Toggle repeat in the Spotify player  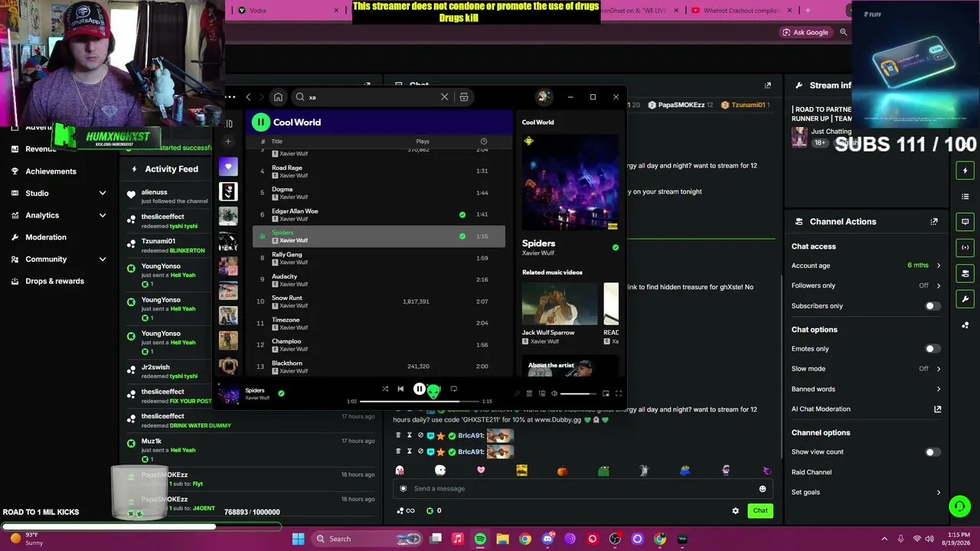tap(454, 389)
